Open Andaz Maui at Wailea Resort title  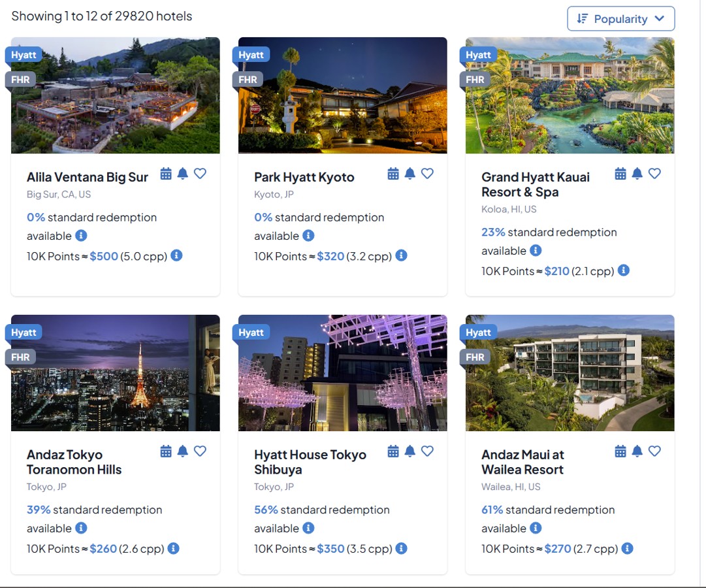(x=522, y=462)
